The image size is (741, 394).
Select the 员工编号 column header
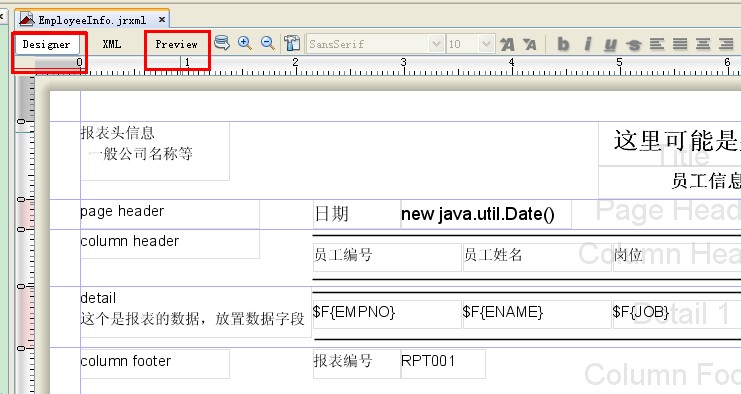coord(387,257)
